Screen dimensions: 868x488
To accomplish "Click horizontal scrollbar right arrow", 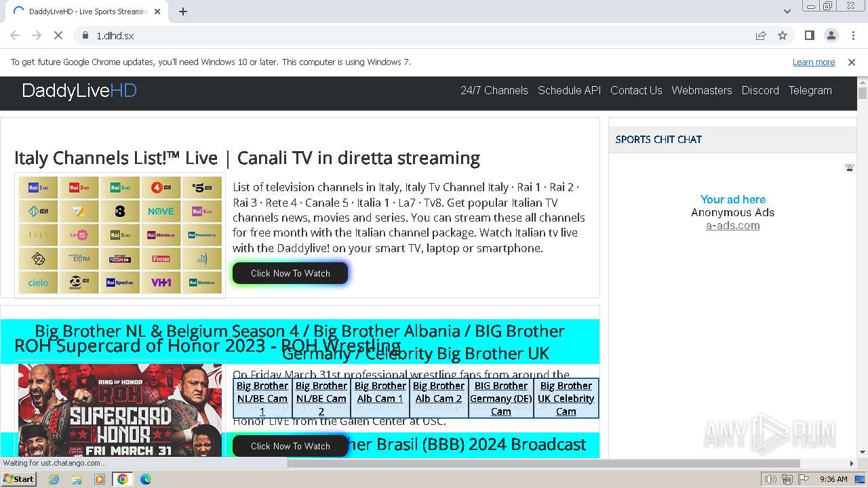I will click(852, 464).
